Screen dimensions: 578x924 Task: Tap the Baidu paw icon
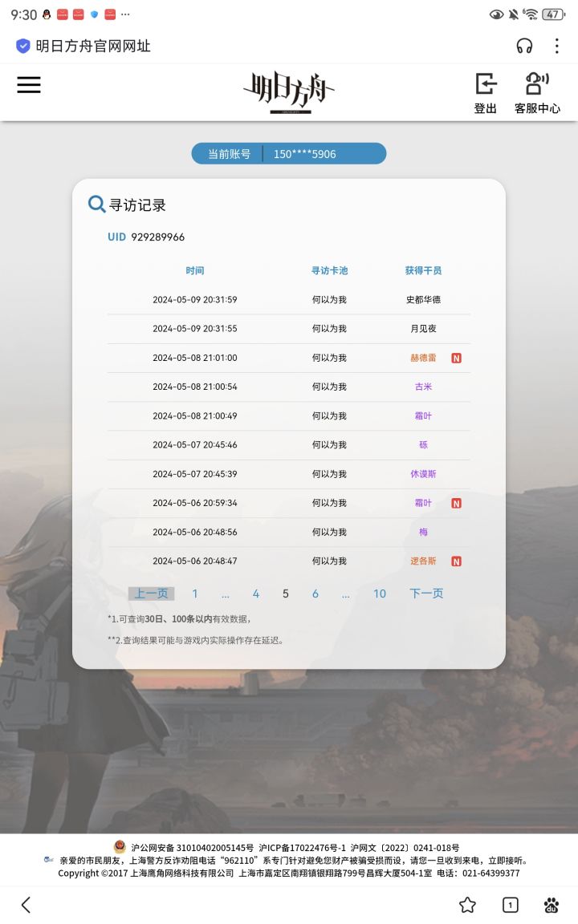[552, 905]
